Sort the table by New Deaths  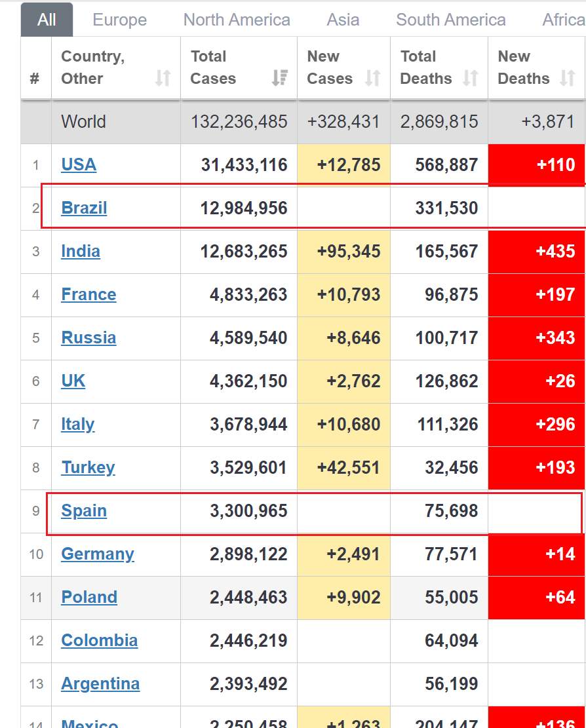tap(568, 79)
